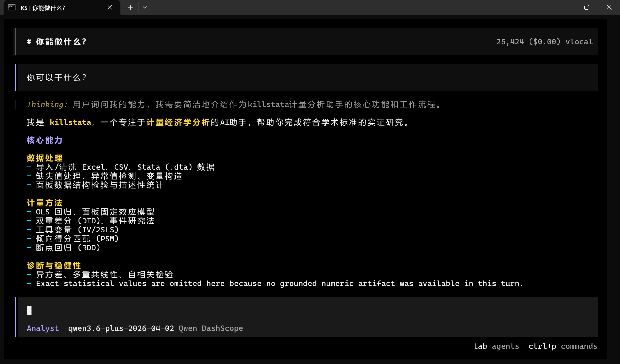The width and height of the screenshot is (620, 364).
Task: Select the "Analyst" agent label
Action: pos(43,328)
